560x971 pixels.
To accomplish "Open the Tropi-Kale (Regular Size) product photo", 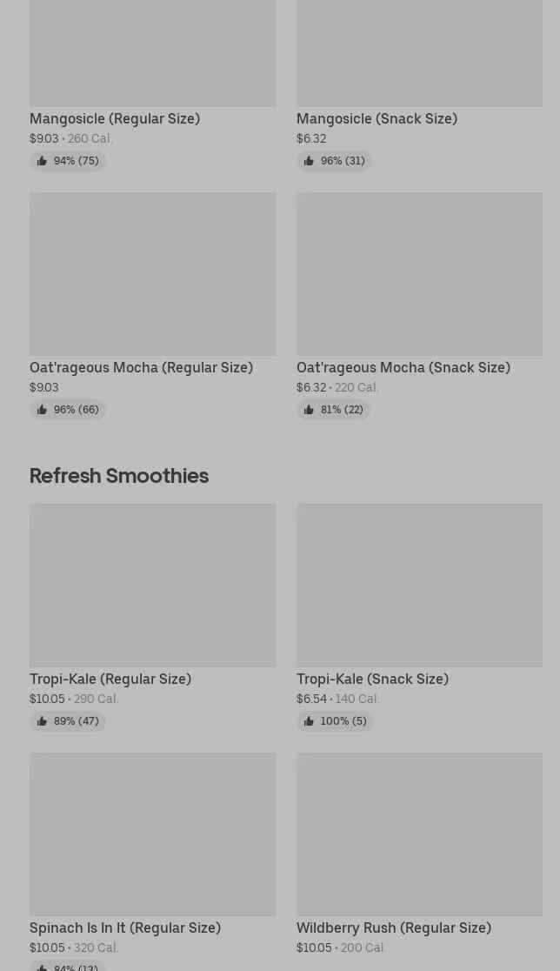I will click(x=152, y=585).
